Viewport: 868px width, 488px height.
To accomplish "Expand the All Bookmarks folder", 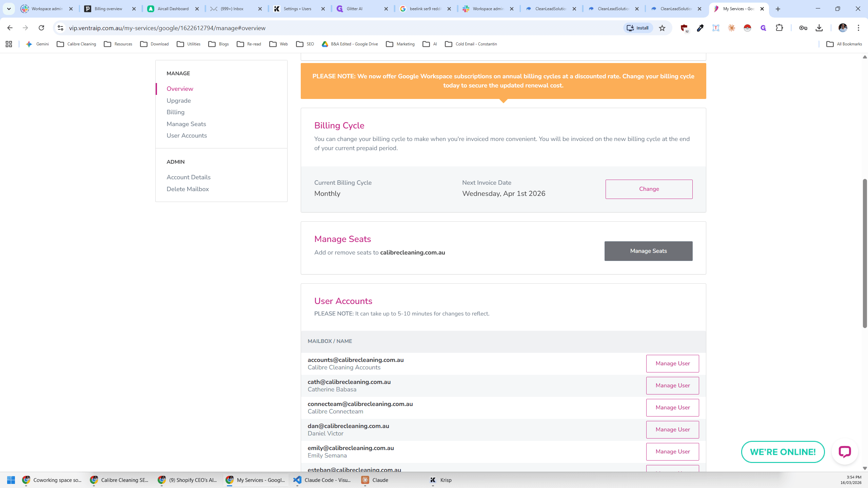I will [x=844, y=44].
